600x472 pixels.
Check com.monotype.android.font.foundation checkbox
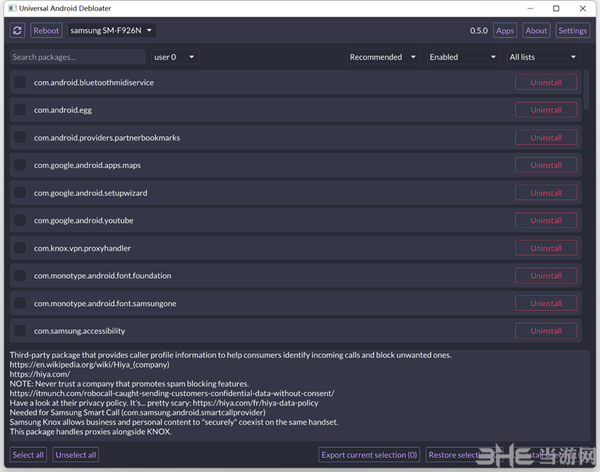[20, 276]
